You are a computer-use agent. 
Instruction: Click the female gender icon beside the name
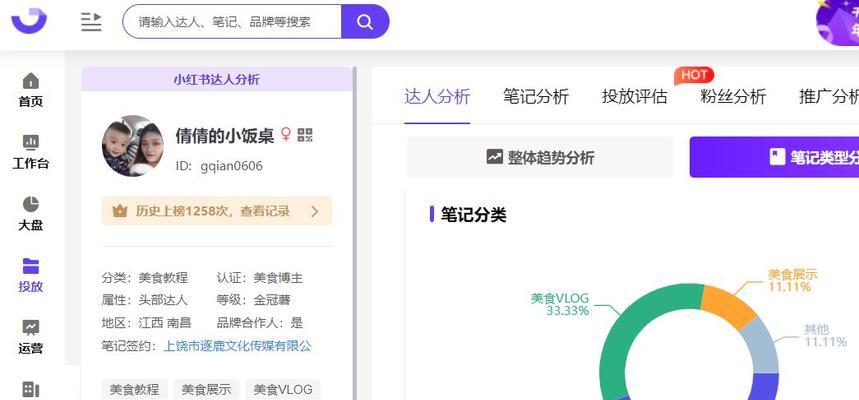point(286,135)
